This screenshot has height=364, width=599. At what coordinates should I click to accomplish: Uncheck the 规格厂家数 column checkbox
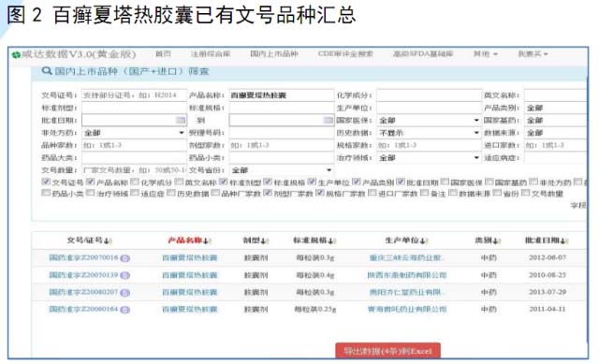320,193
